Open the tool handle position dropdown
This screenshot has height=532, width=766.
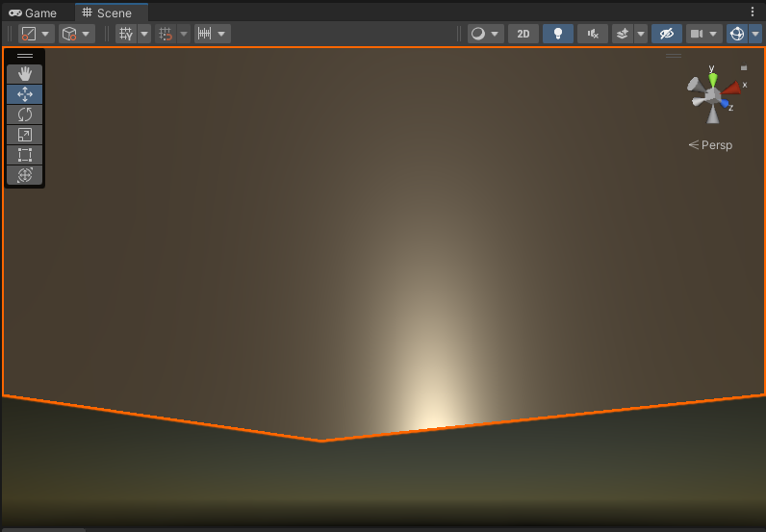(x=37, y=34)
